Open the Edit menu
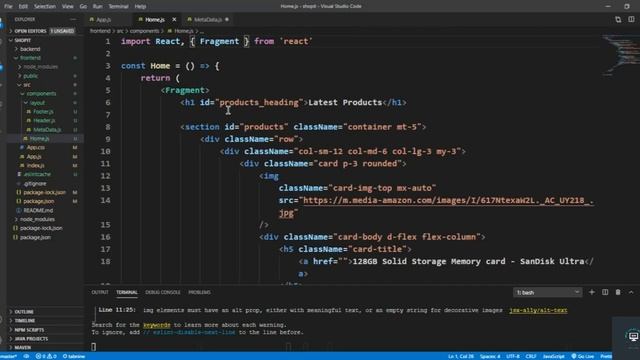The width and height of the screenshot is (640, 360). pos(23,7)
